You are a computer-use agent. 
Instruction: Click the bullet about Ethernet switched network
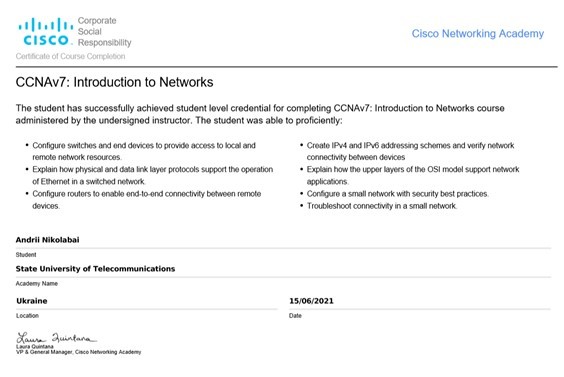click(153, 176)
